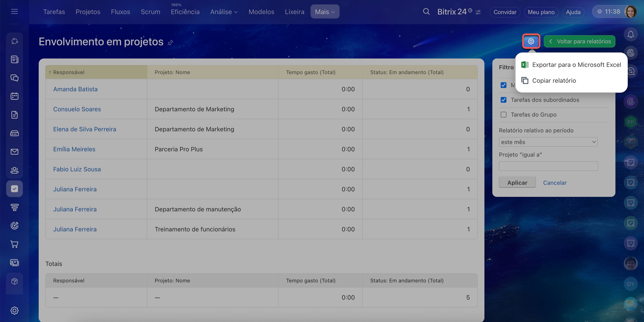644x322 pixels.
Task: Open Amanda Batista profile link
Action: coord(75,89)
